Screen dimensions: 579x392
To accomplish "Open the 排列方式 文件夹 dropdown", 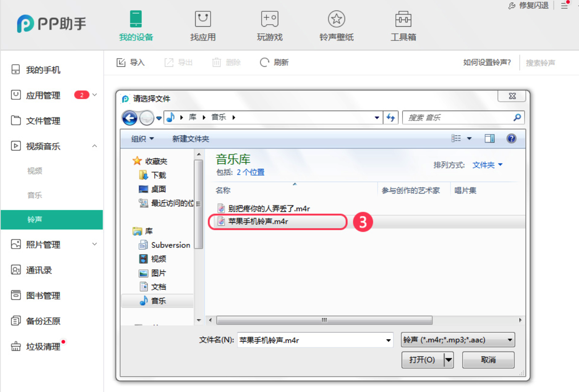I will pyautogui.click(x=487, y=165).
